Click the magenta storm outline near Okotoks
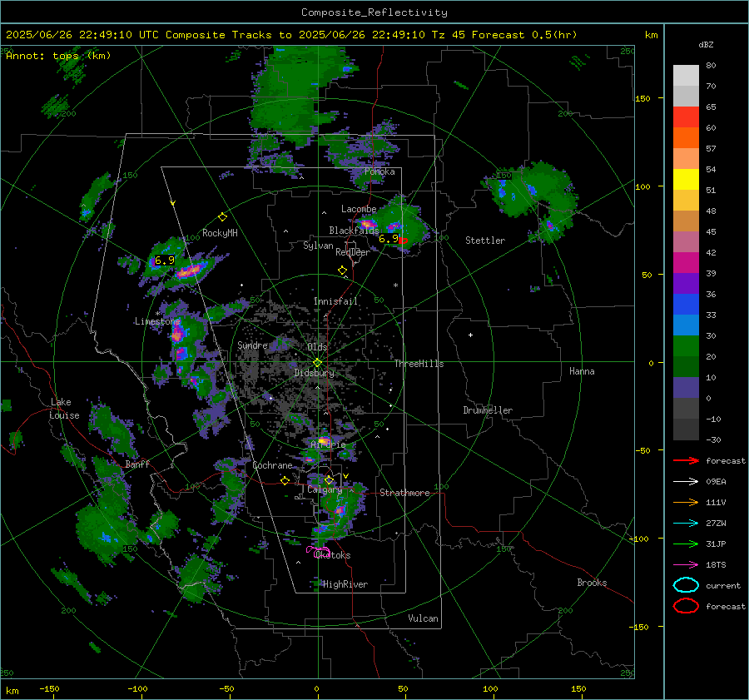The width and height of the screenshot is (749, 700). click(x=318, y=551)
